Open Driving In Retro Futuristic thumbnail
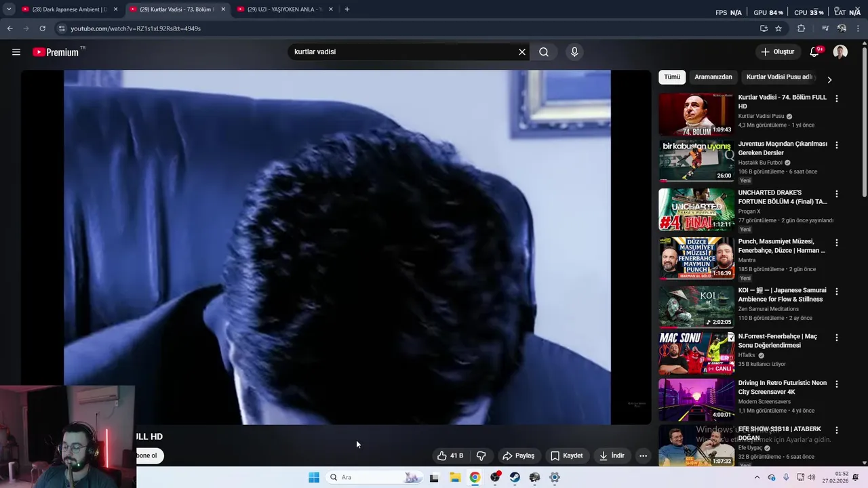This screenshot has width=868, height=488. (x=696, y=400)
